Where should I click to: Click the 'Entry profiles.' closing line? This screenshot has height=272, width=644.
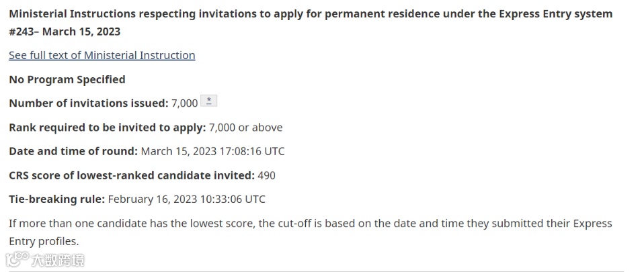click(44, 240)
